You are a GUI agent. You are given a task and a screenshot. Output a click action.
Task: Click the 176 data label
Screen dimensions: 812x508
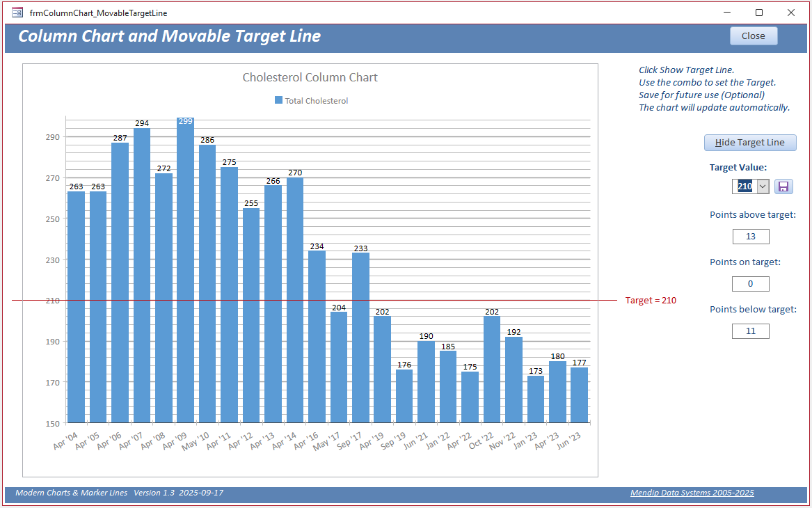[x=404, y=365]
